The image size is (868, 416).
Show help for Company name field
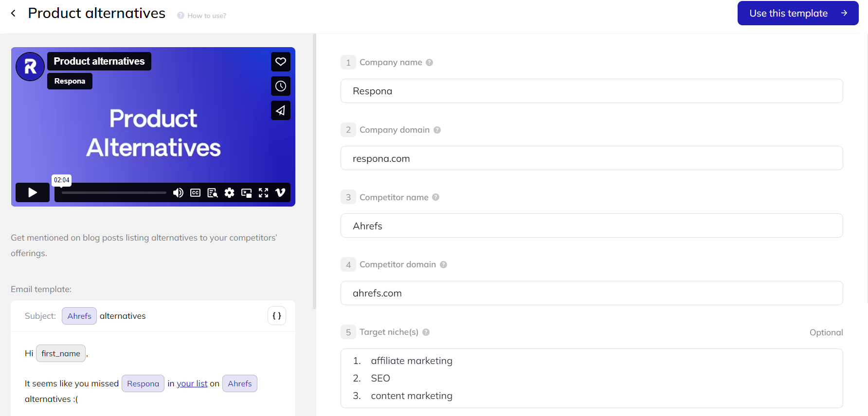[x=429, y=62]
